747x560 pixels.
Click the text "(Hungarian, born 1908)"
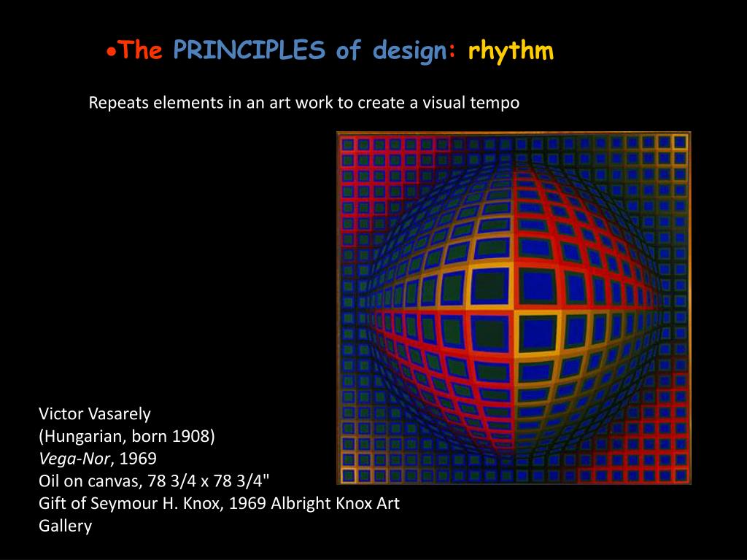pyautogui.click(x=127, y=436)
